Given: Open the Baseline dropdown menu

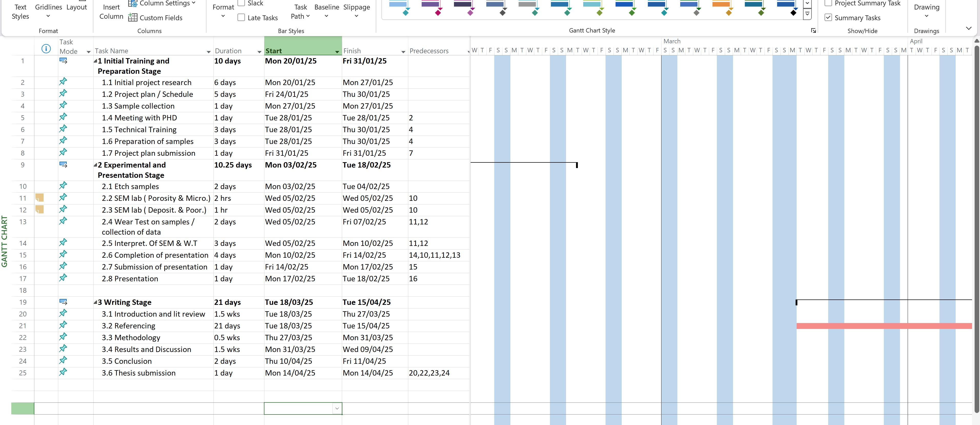Looking at the screenshot, I should 326,12.
